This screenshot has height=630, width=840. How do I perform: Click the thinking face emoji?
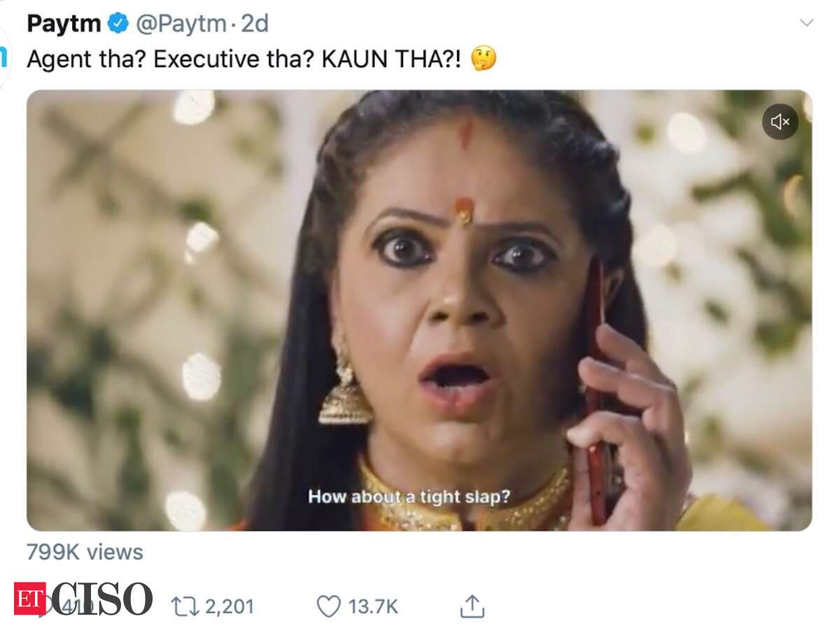(484, 59)
